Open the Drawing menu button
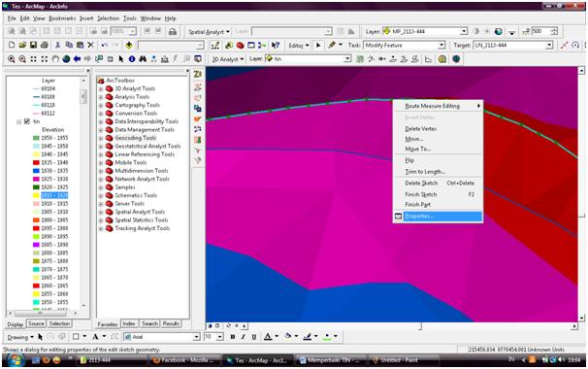 coord(20,337)
